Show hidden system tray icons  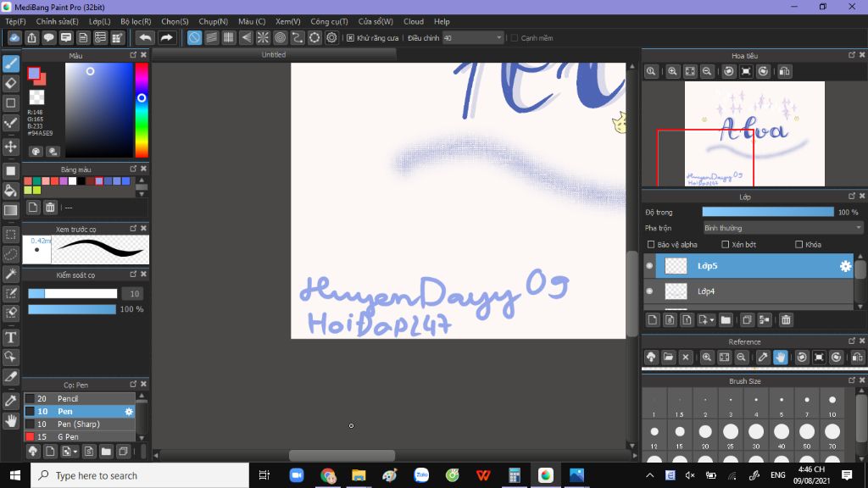coord(650,475)
